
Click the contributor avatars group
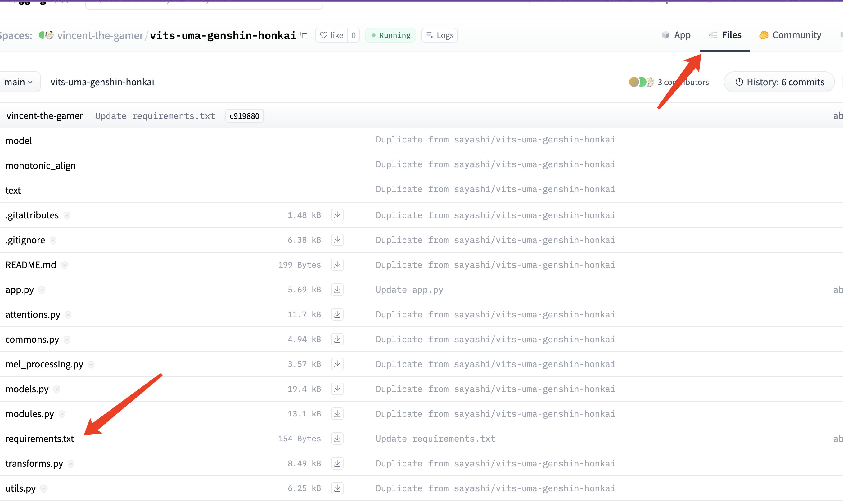tap(641, 82)
